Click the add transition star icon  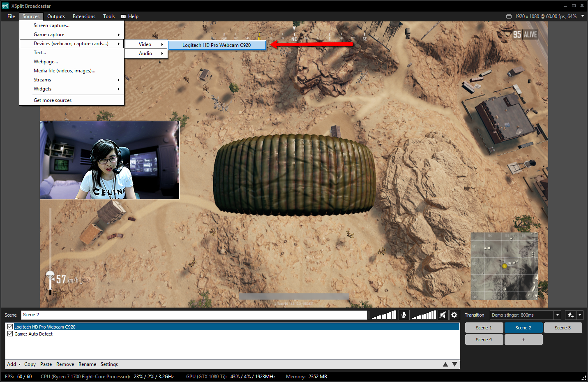pyautogui.click(x=570, y=315)
